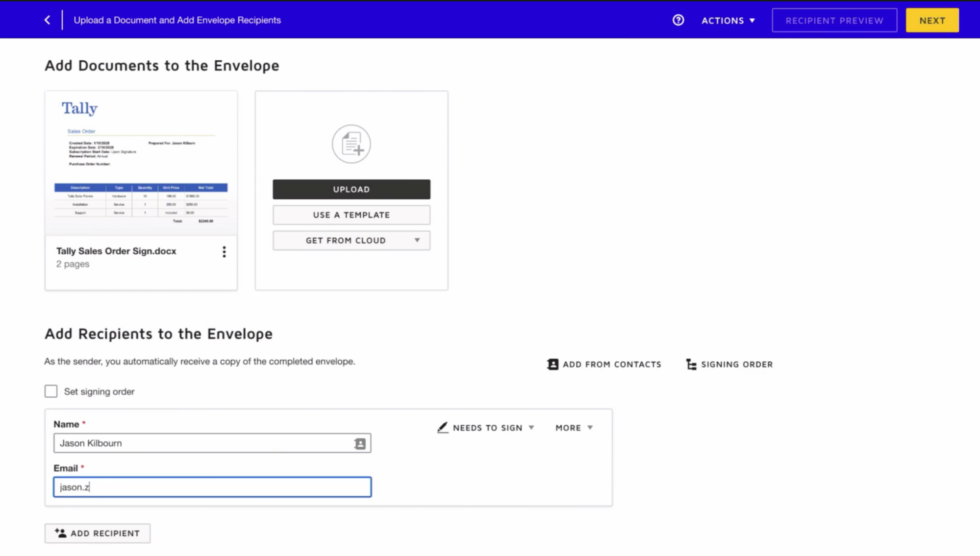Screen dimensions: 980x556
Task: Open the three-dot menu on Tally Sales Order
Action: pyautogui.click(x=224, y=251)
